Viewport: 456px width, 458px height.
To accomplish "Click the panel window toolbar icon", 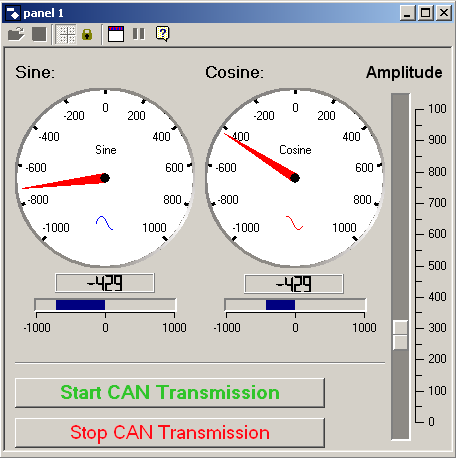I will [116, 34].
